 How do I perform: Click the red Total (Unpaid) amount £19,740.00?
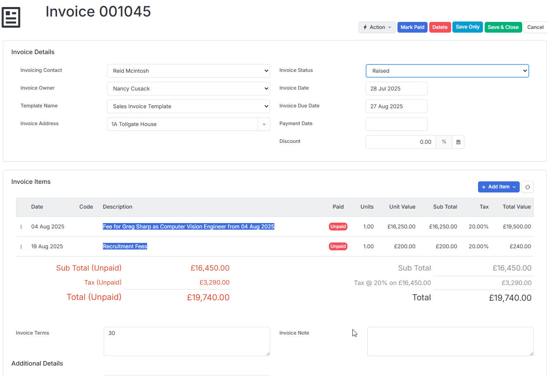[208, 297]
